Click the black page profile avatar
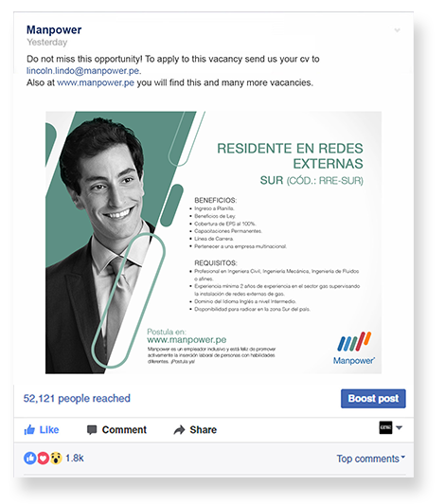 point(385,428)
